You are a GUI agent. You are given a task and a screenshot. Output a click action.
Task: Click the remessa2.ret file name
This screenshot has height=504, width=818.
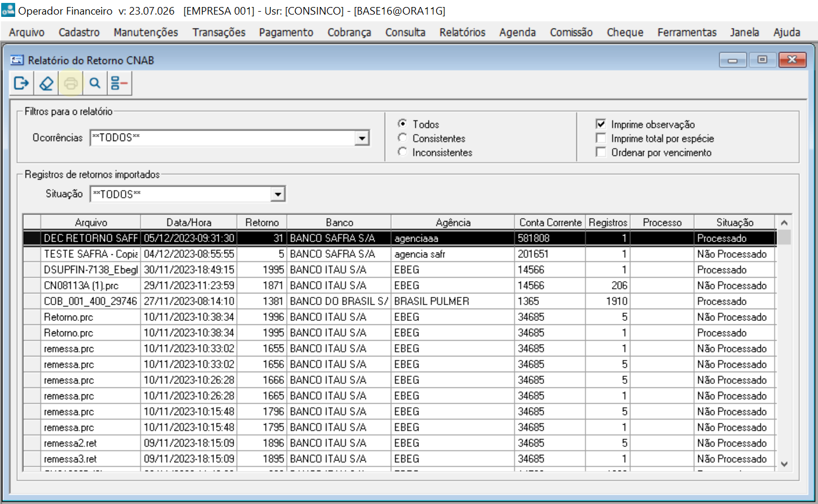click(70, 443)
